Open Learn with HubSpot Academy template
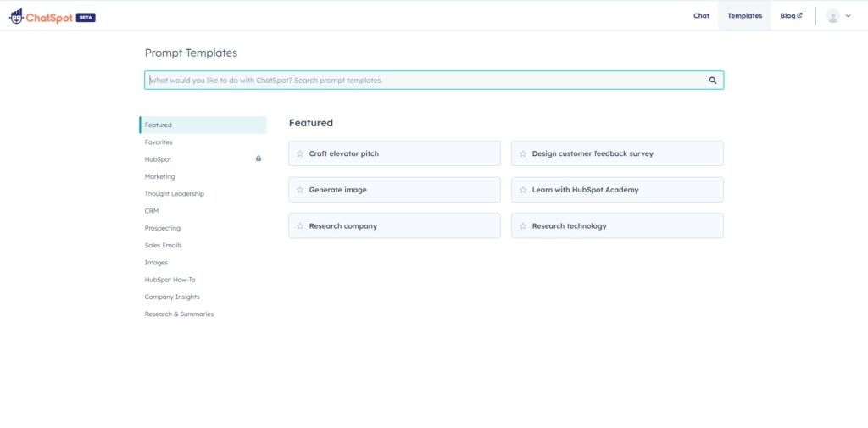 pyautogui.click(x=617, y=190)
